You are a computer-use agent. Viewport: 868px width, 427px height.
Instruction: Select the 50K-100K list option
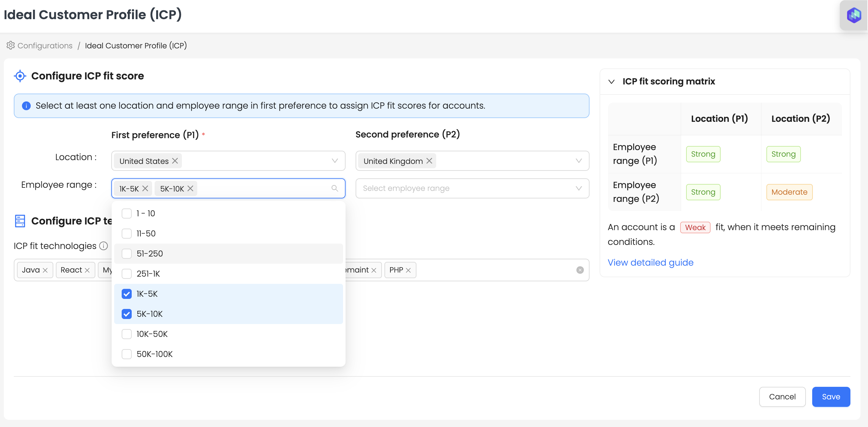click(154, 354)
